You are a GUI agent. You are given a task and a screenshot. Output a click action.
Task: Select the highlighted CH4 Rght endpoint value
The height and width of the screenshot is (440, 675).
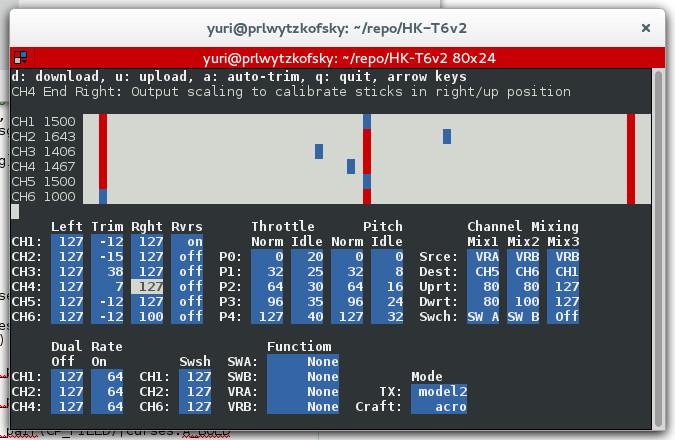point(147,286)
